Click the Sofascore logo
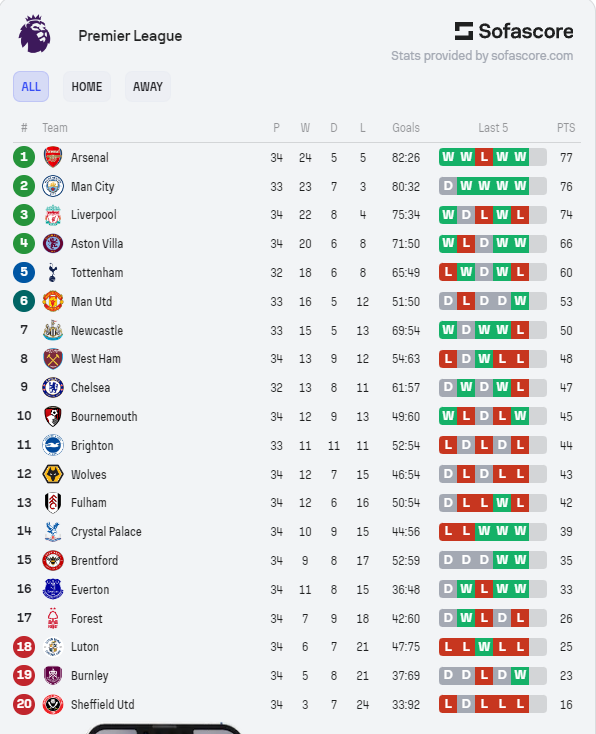Viewport: 596px width, 734px height. click(514, 31)
